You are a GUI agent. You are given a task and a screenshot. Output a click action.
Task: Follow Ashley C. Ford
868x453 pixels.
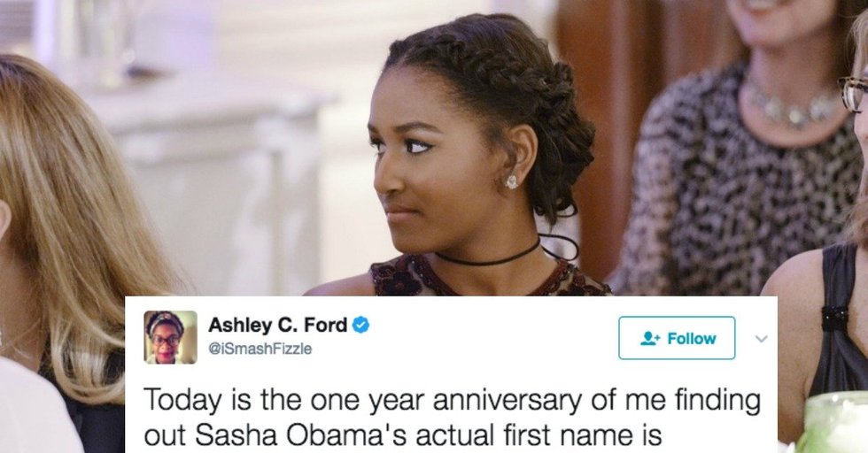pyautogui.click(x=677, y=338)
